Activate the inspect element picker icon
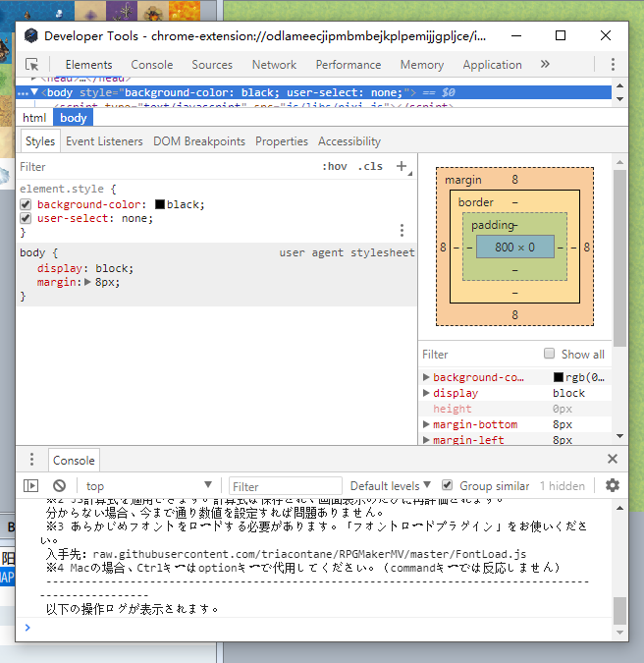The image size is (644, 663). 32,64
